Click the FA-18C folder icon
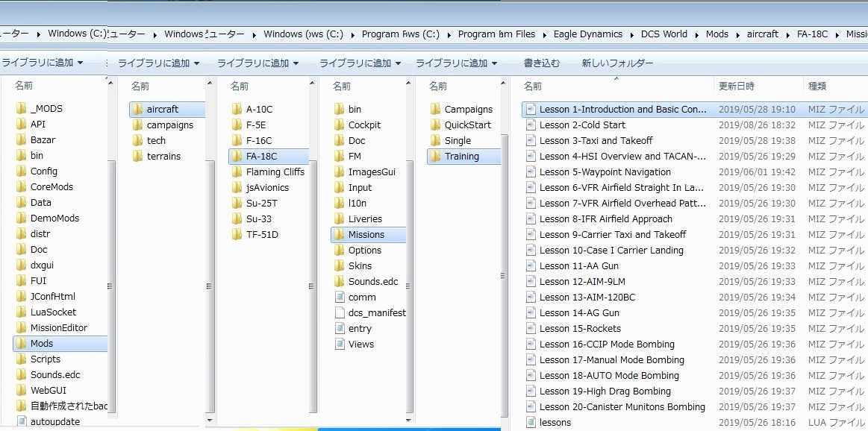Image resolution: width=868 pixels, height=431 pixels. [237, 156]
